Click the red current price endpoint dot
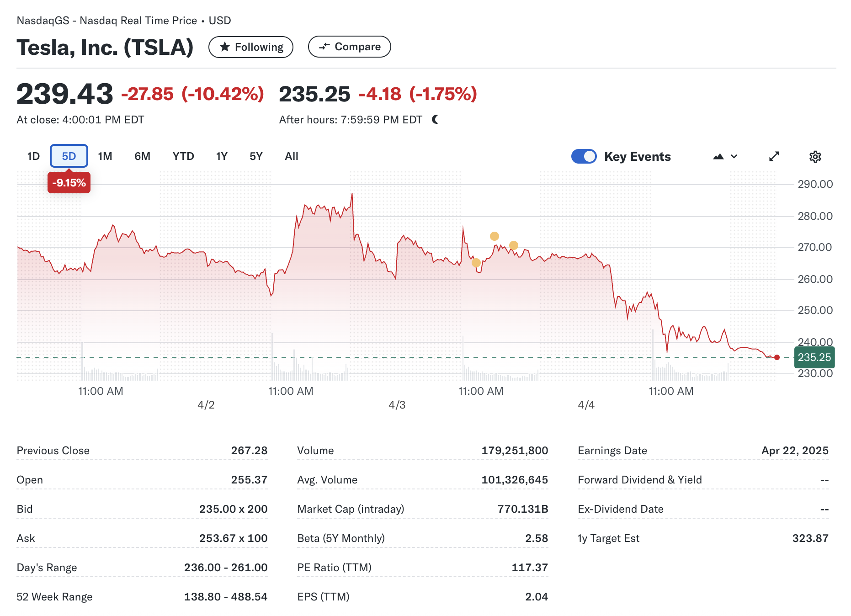This screenshot has height=616, width=851. tap(777, 357)
